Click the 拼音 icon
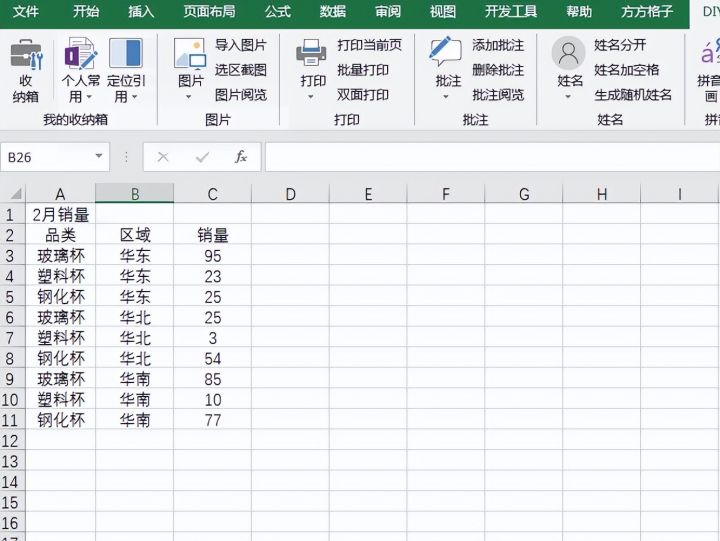Image resolution: width=720 pixels, height=541 pixels. pos(709,52)
